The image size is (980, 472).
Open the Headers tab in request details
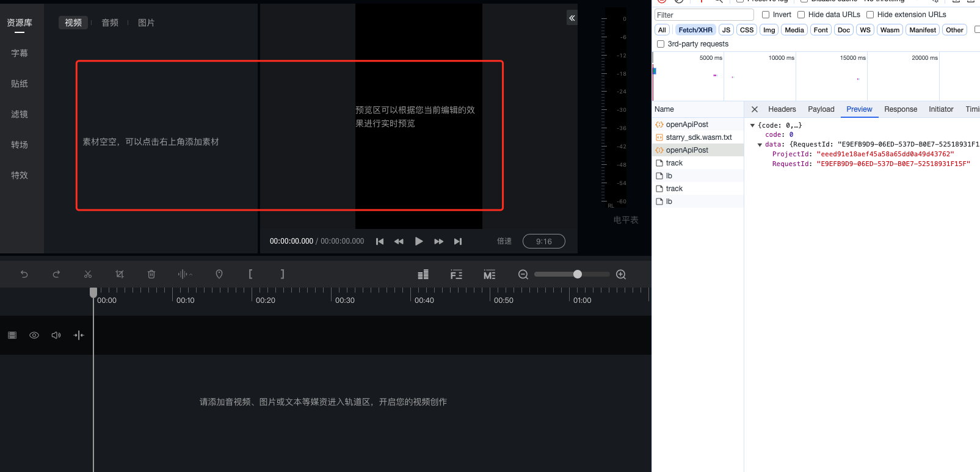click(x=782, y=109)
